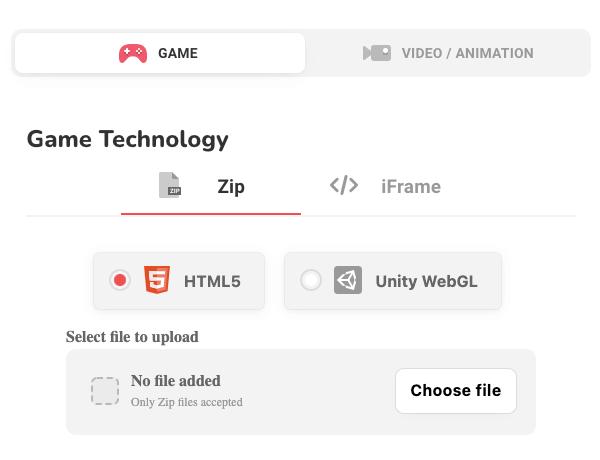Select the Unity WebGL radio button
The height and width of the screenshot is (460, 600).
pos(311,280)
